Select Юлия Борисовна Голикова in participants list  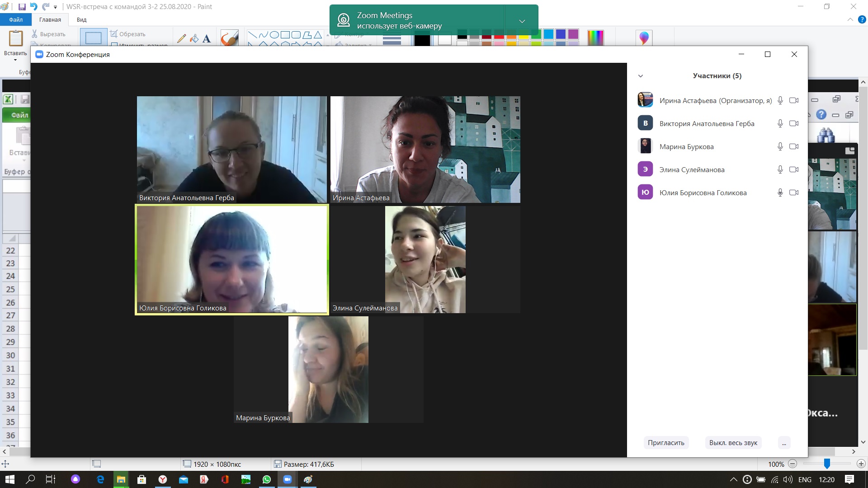tap(717, 192)
